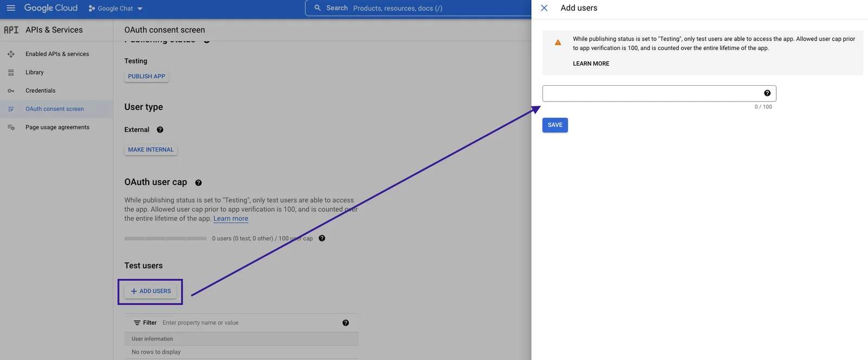
Task: Click the Filter icon in test users table
Action: click(x=137, y=323)
